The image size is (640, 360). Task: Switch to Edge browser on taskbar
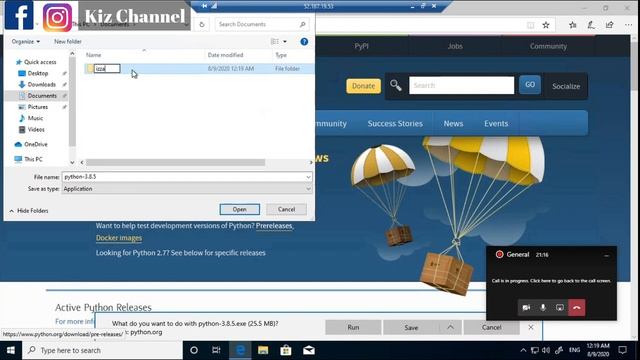(240, 350)
